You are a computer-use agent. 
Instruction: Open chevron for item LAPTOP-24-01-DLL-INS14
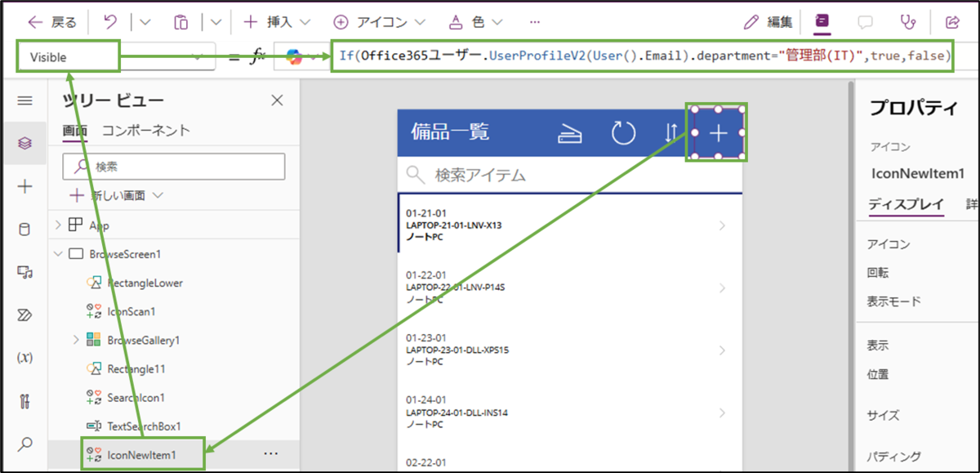click(x=722, y=412)
